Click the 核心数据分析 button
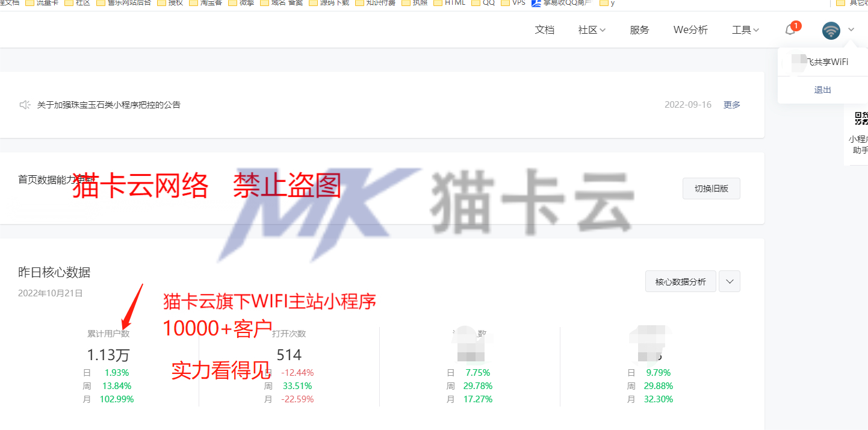Screen dimensions: 868x430 [x=681, y=281]
